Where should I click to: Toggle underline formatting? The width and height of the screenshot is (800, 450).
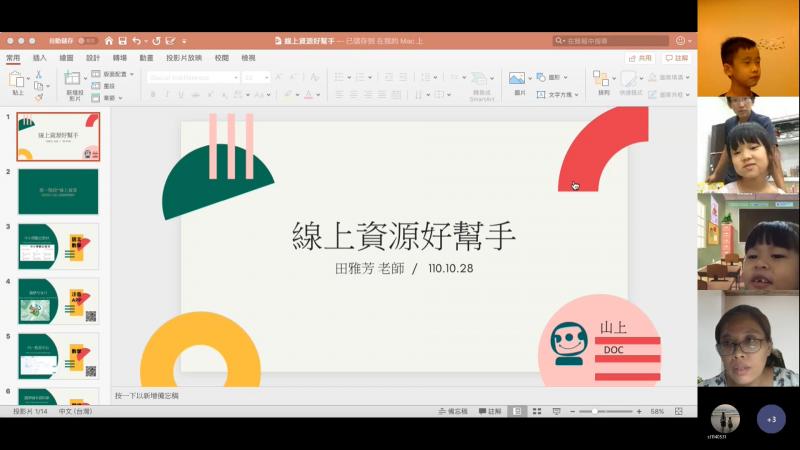[181, 95]
